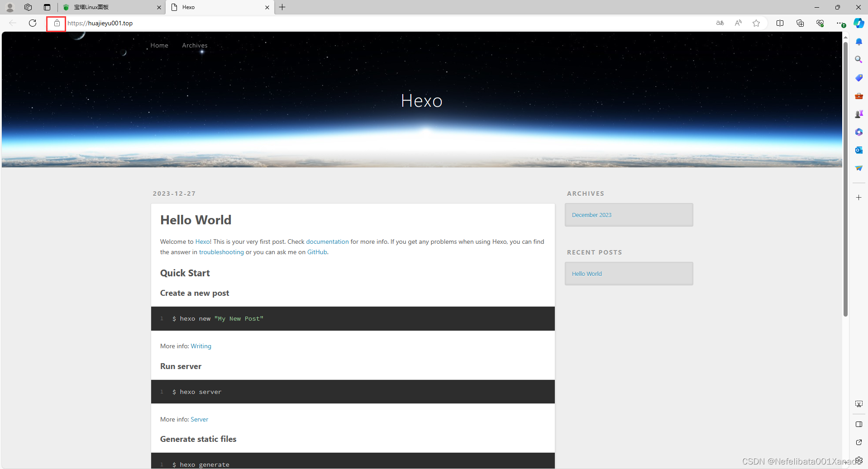
Task: Open the shopping tag icon in sidebar
Action: [858, 78]
